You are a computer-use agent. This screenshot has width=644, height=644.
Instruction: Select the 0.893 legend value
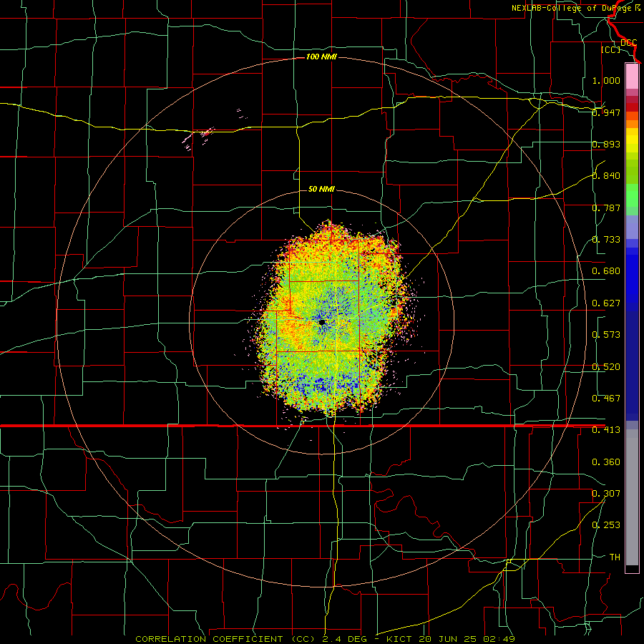[606, 144]
